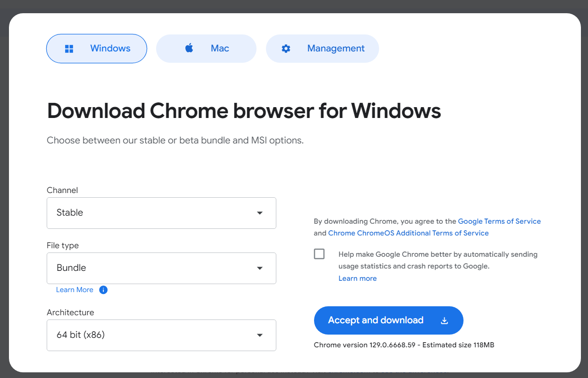Click the Management gear icon
The width and height of the screenshot is (588, 378).
point(286,49)
